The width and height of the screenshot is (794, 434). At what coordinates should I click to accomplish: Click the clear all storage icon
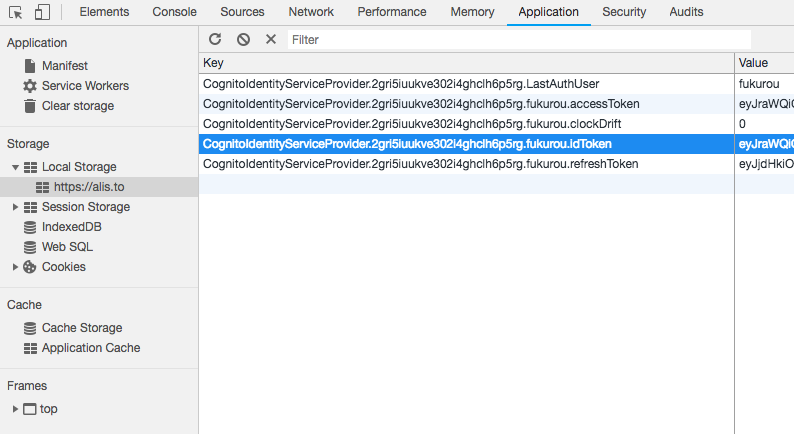[243, 39]
